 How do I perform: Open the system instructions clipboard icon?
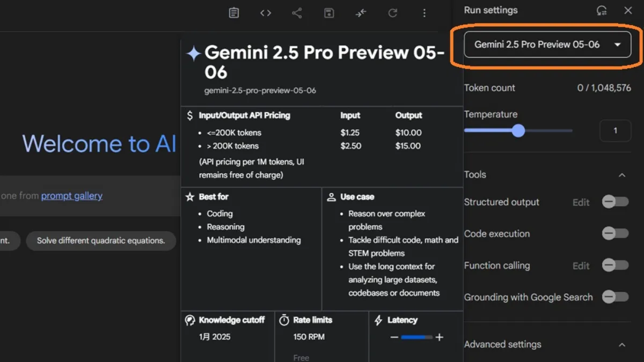(x=234, y=13)
